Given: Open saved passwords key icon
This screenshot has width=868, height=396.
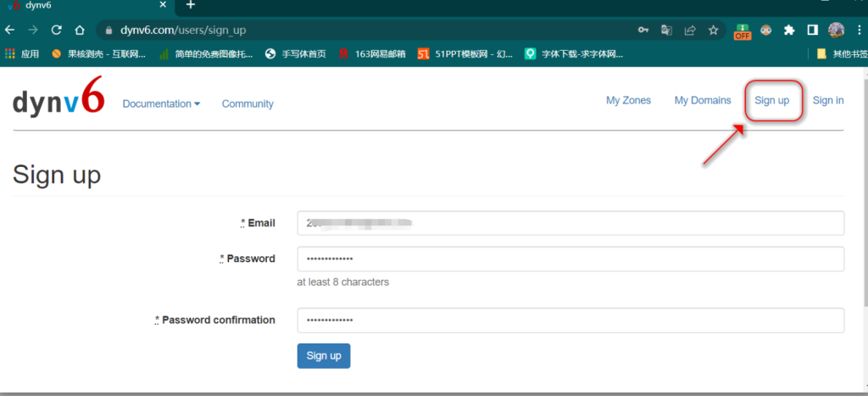Looking at the screenshot, I should click(x=643, y=30).
